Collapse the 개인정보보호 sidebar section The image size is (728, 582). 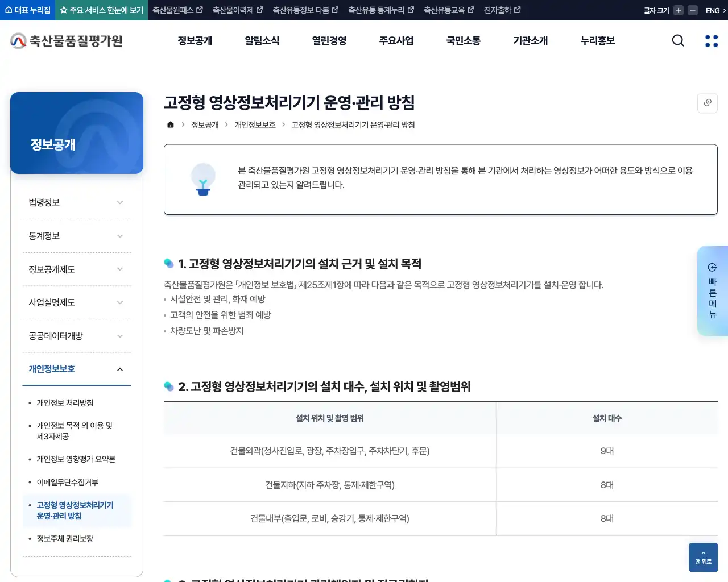(x=77, y=369)
